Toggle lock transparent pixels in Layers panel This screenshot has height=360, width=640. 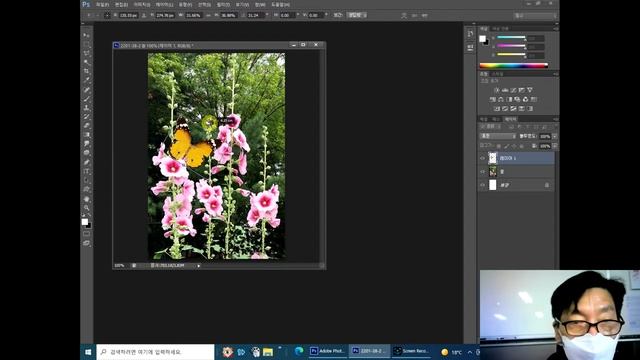[499, 146]
